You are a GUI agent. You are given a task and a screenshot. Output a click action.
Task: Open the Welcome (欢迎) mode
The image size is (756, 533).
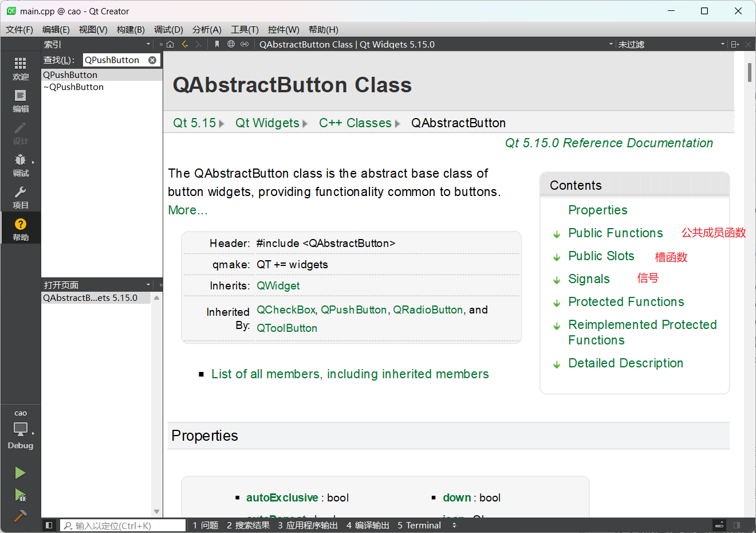click(21, 69)
